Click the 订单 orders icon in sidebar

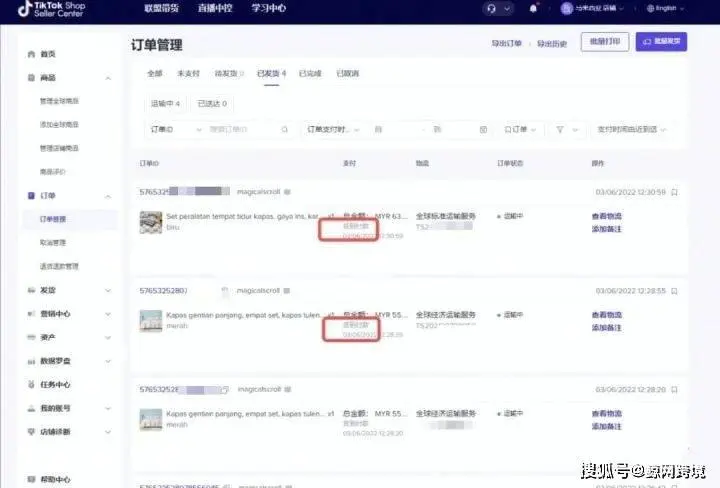(31, 196)
